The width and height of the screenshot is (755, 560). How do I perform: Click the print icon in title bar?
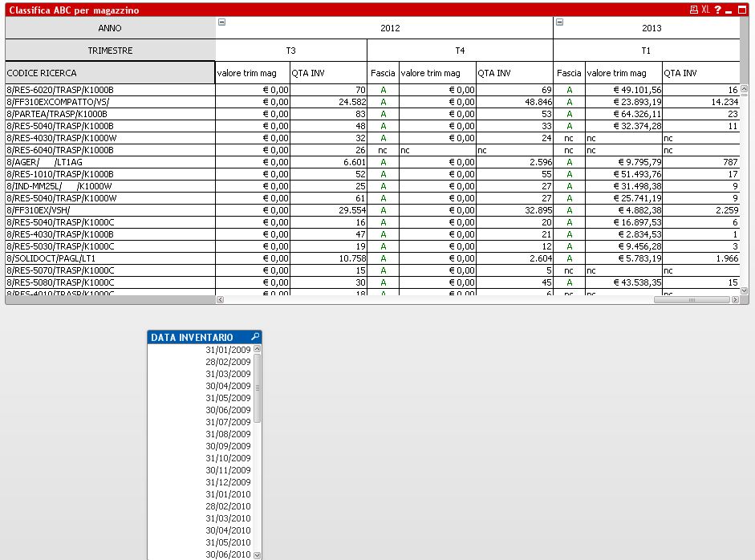(x=694, y=10)
